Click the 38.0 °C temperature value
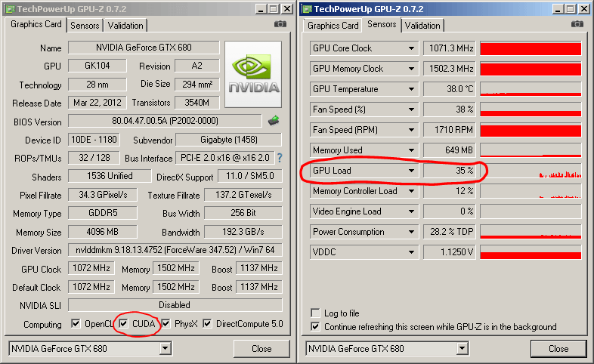The image size is (594, 364). pos(450,89)
